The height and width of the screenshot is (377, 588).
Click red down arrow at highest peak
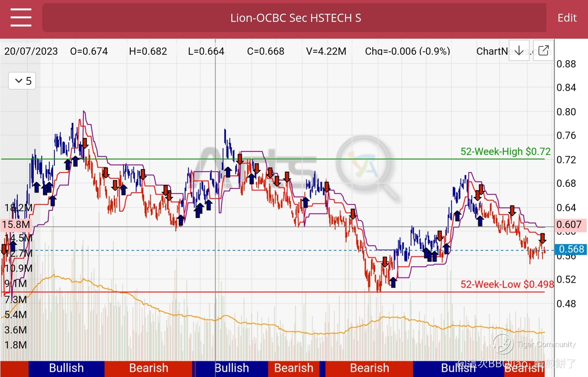point(84,143)
